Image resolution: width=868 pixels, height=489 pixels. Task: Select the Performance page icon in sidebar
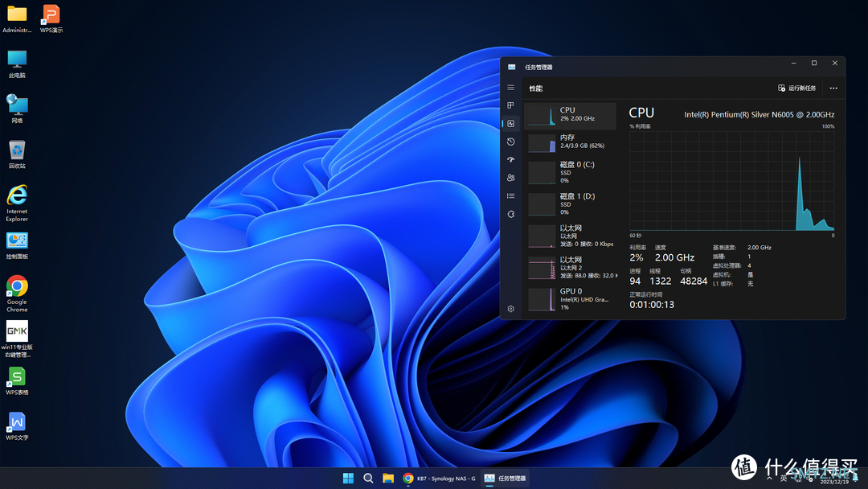[x=511, y=124]
